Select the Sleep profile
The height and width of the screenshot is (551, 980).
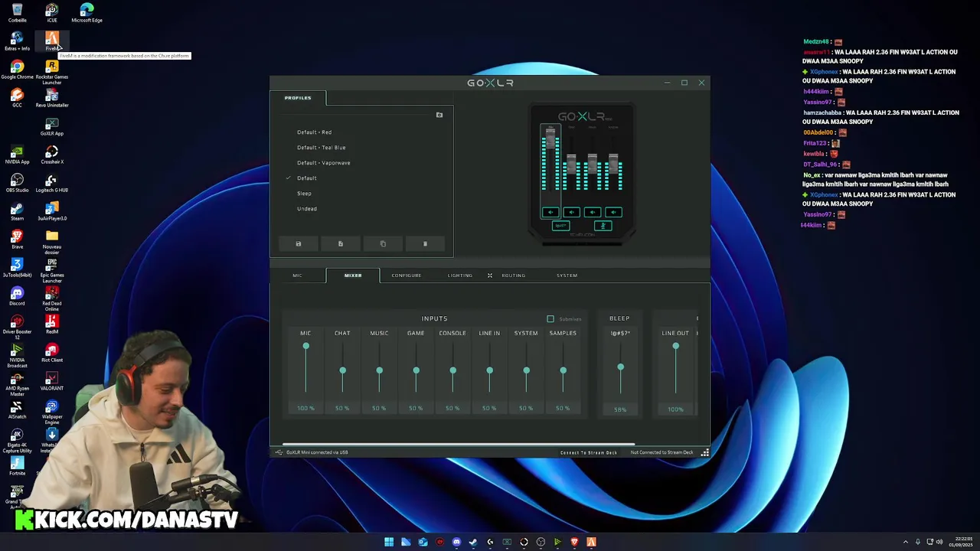click(304, 194)
